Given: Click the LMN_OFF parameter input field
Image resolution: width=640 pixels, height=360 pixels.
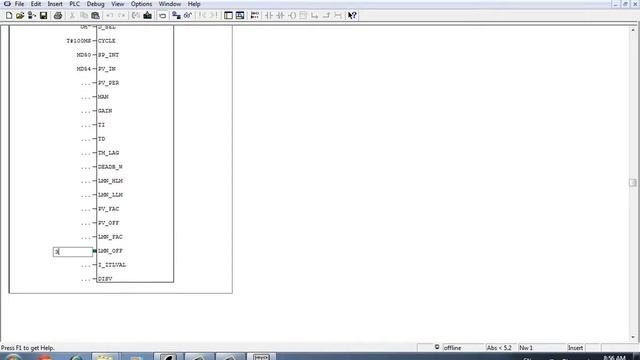Looking at the screenshot, I should click(73, 252).
